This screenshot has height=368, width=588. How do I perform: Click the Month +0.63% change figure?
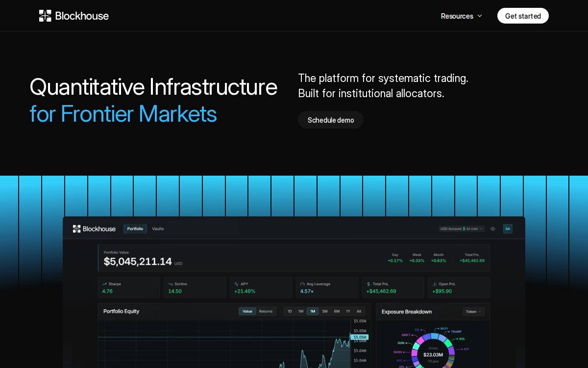point(439,261)
